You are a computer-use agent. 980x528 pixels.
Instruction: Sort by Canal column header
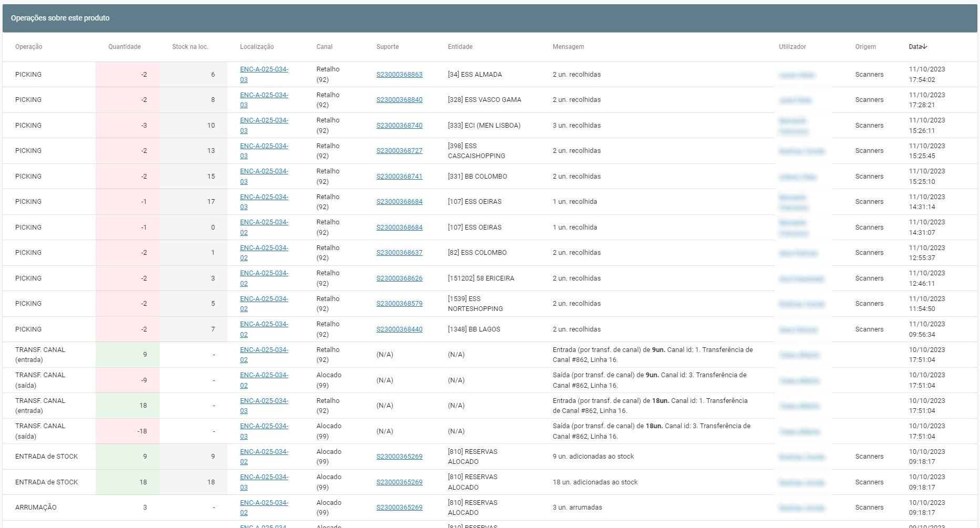[x=324, y=47]
